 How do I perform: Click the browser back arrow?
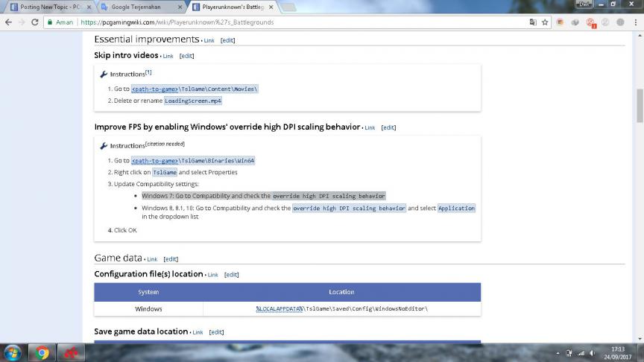[8, 22]
